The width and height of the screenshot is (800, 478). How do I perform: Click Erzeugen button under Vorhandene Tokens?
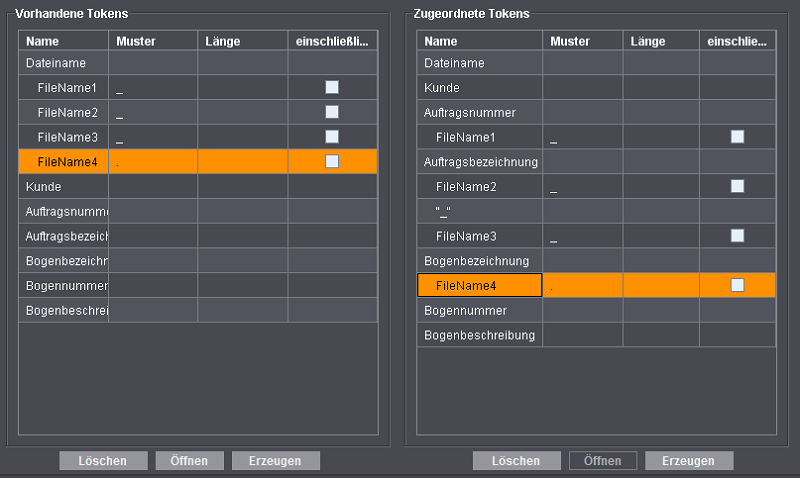click(x=276, y=461)
